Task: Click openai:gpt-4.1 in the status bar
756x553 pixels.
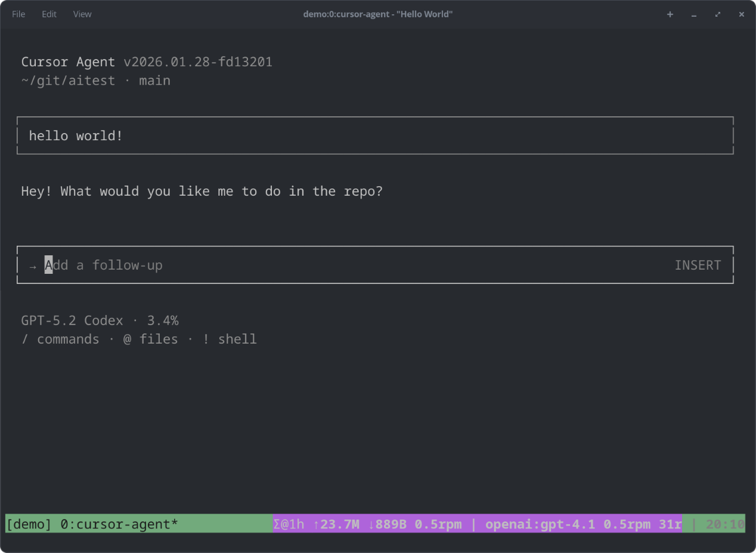Action: (540, 524)
